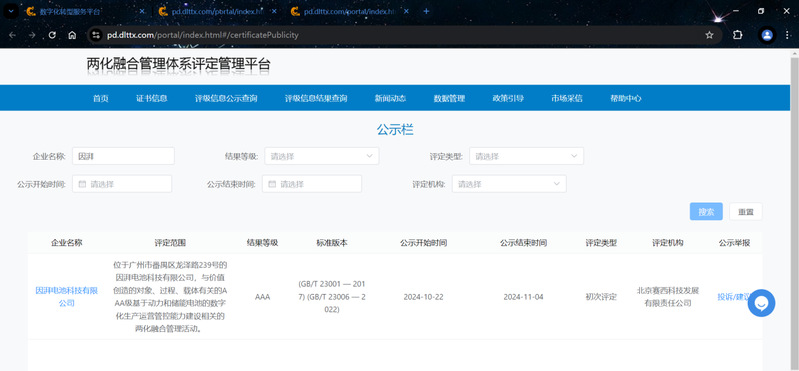Image resolution: width=799 pixels, height=371 pixels.
Task: Open 评级信息公示查询 navigation item
Action: tap(226, 98)
